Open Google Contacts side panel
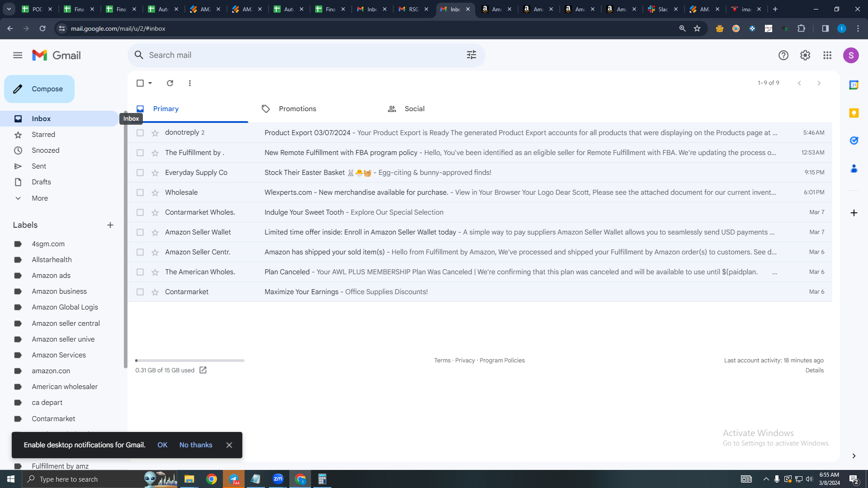Viewport: 868px width, 488px height. [x=854, y=169]
